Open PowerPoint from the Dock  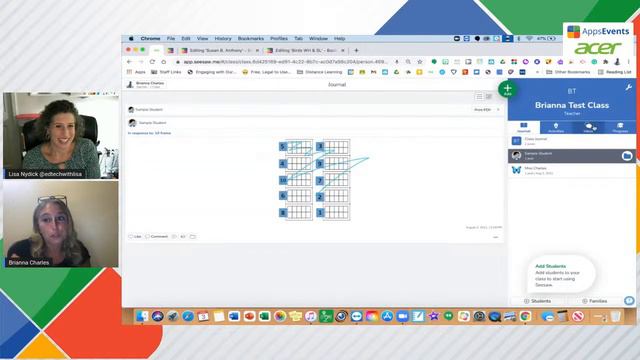pyautogui.click(x=249, y=316)
